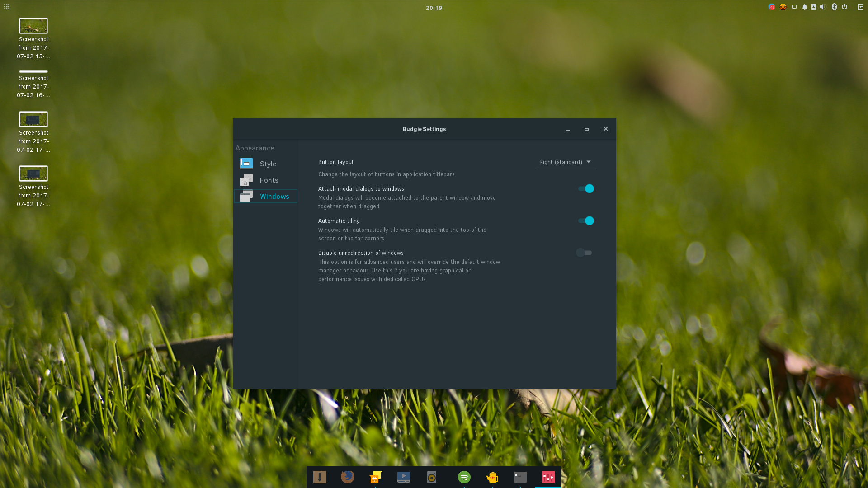Select Fonts in Appearance sidebar
The width and height of the screenshot is (868, 488).
pyautogui.click(x=265, y=180)
